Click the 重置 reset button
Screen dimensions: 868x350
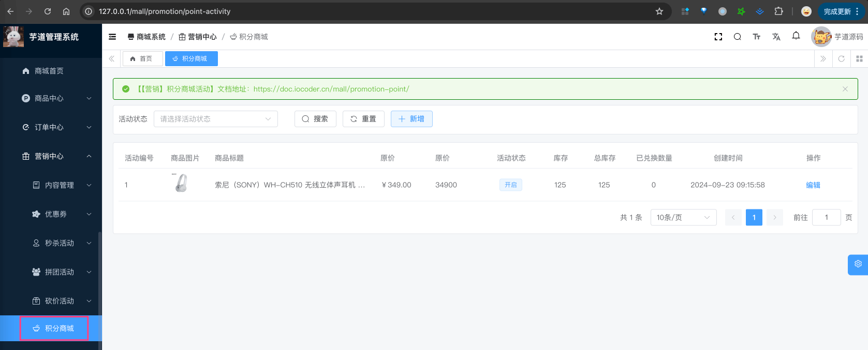tap(363, 119)
